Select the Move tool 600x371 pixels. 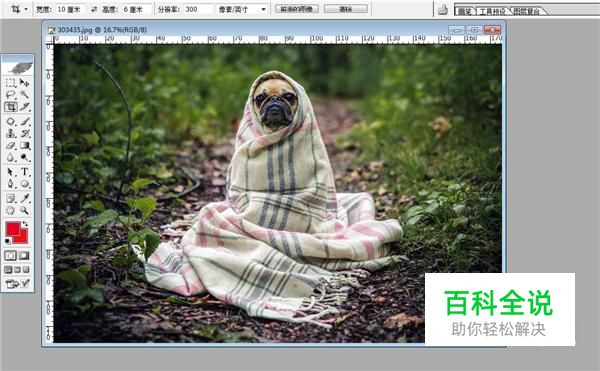tap(24, 83)
